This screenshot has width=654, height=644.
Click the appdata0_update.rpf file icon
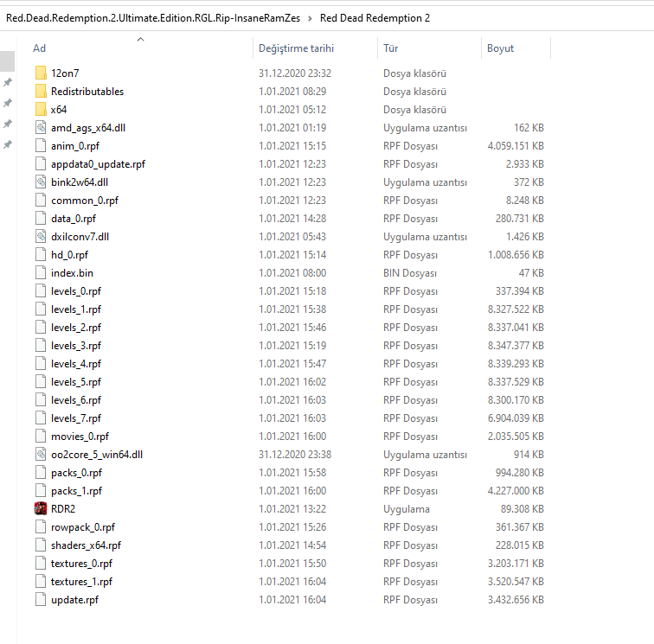point(41,164)
